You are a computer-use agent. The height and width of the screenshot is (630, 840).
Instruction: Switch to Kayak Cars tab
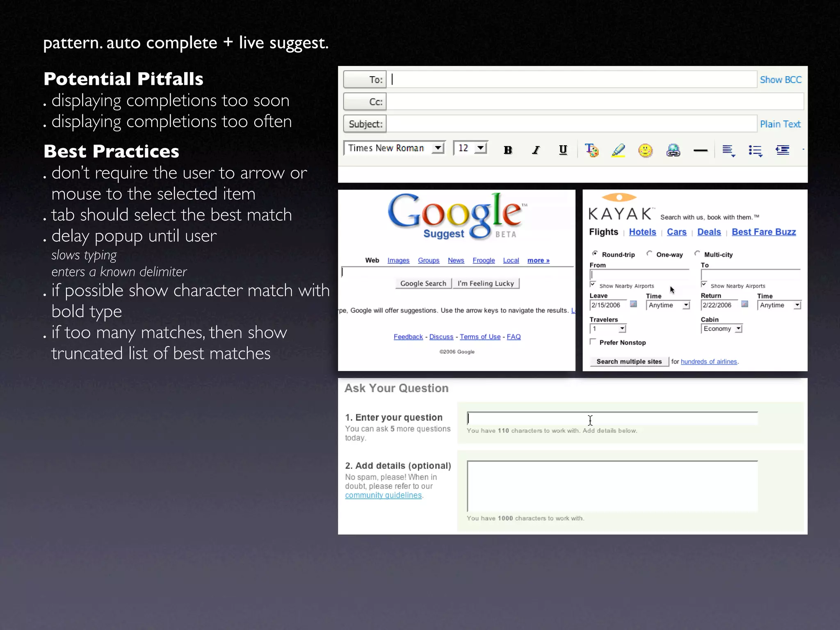676,232
